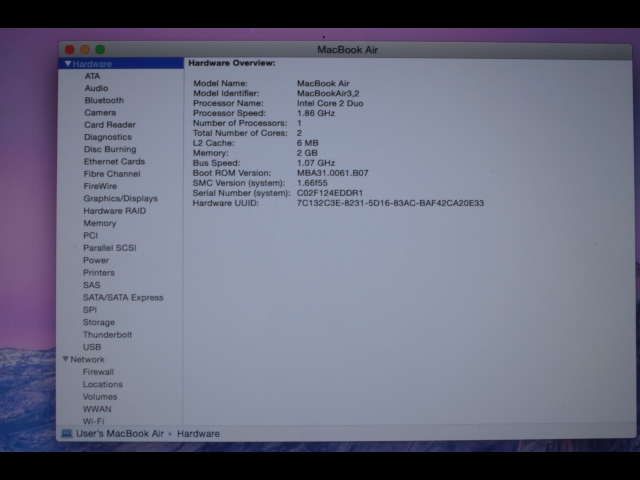This screenshot has width=640, height=480.
Task: Open the USB section
Action: point(92,347)
